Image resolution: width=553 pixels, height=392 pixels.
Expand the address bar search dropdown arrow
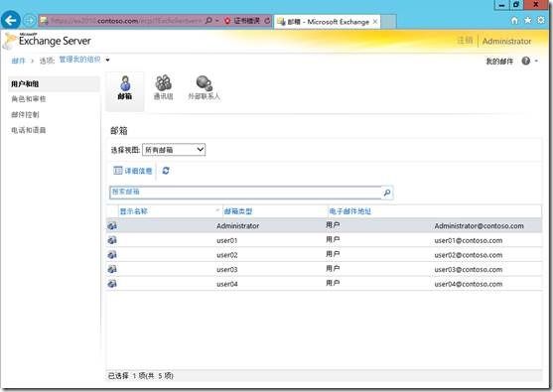pos(216,21)
